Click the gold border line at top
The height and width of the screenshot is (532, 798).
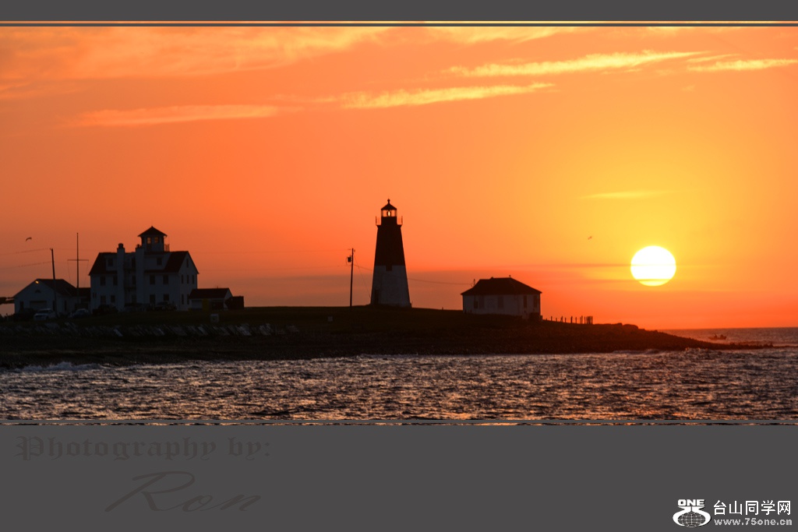pos(399,23)
